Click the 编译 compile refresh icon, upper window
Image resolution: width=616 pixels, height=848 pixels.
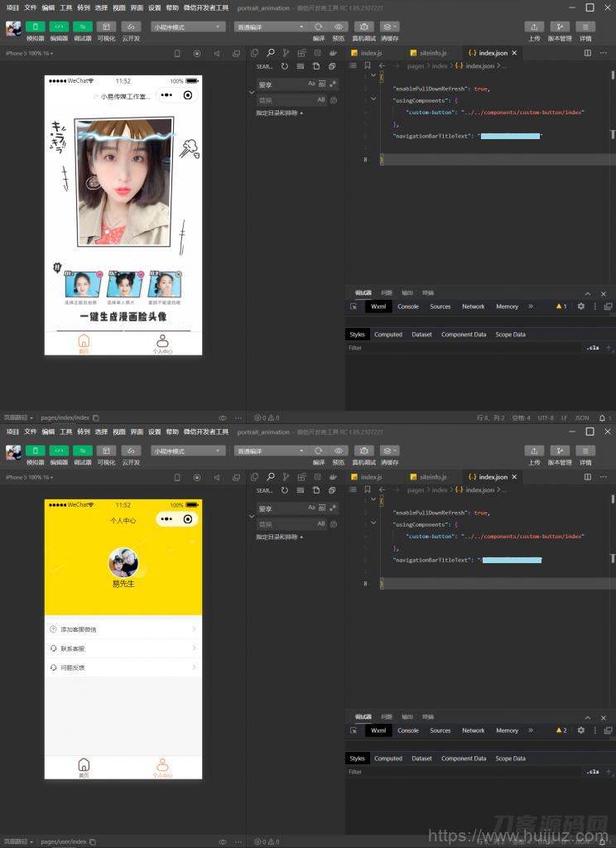click(x=319, y=26)
